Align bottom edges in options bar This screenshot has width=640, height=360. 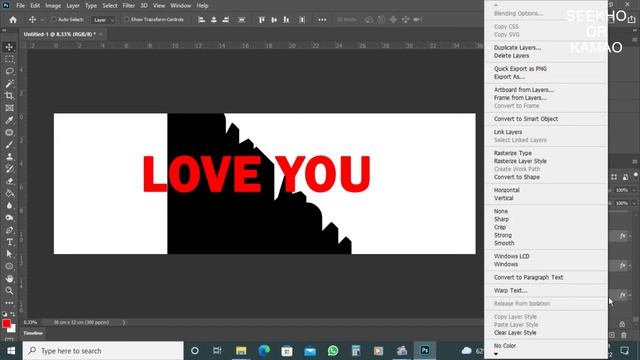(286, 20)
